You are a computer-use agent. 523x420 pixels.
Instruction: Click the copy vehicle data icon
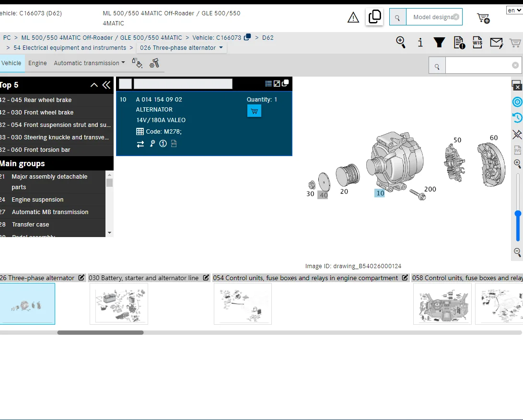[x=374, y=17]
